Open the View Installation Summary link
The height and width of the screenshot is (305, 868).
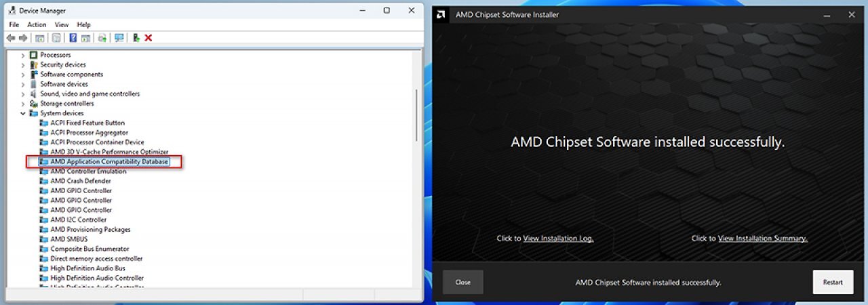pyautogui.click(x=763, y=239)
